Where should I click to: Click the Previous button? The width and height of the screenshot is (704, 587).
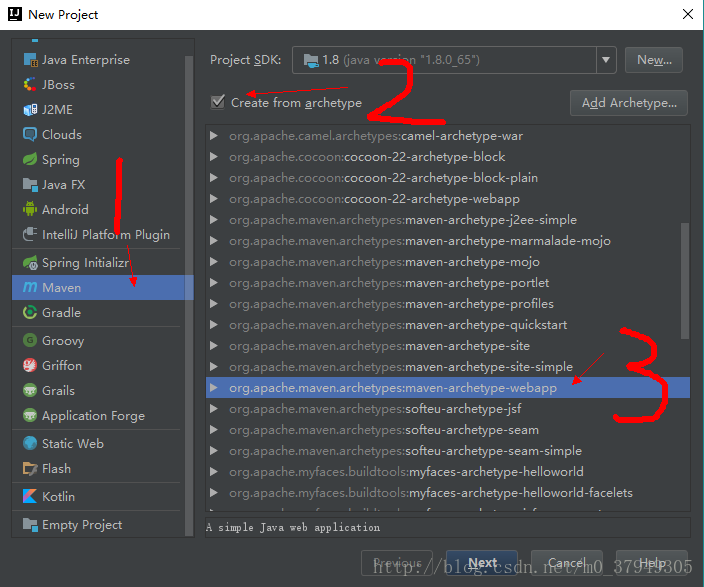tap(397, 563)
